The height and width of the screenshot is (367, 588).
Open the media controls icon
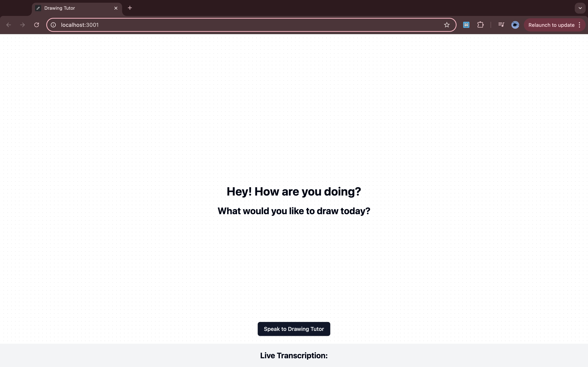click(501, 25)
